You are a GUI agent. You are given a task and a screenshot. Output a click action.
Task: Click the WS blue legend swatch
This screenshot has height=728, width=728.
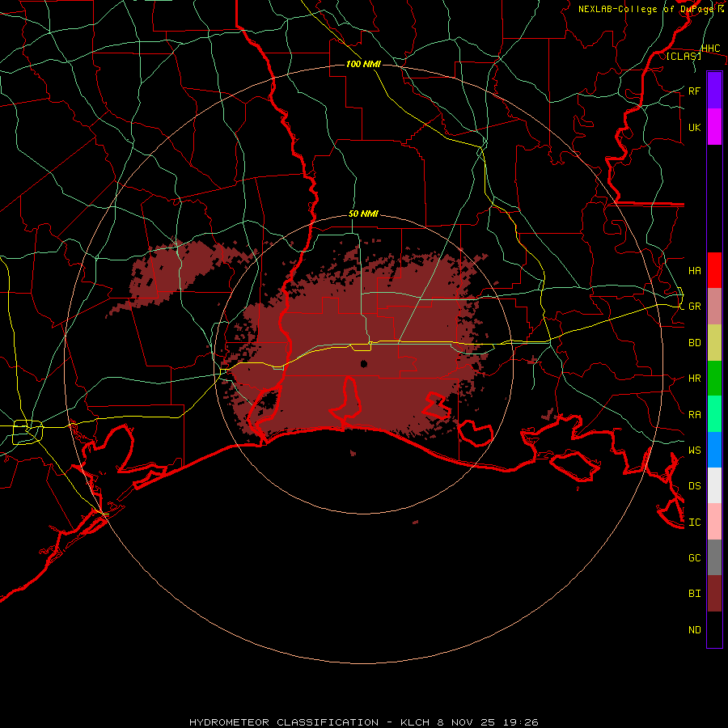click(x=714, y=450)
